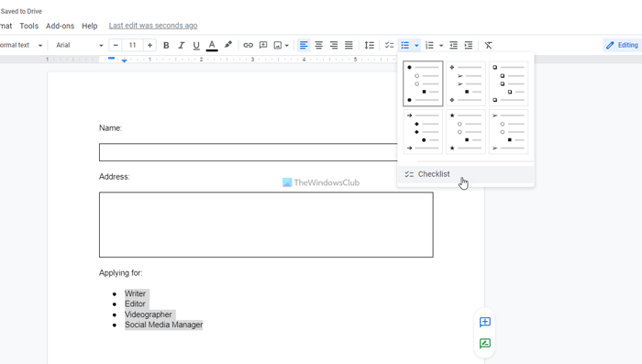Click the Editor list item
Image resolution: width=642 pixels, height=364 pixels.
click(x=135, y=303)
